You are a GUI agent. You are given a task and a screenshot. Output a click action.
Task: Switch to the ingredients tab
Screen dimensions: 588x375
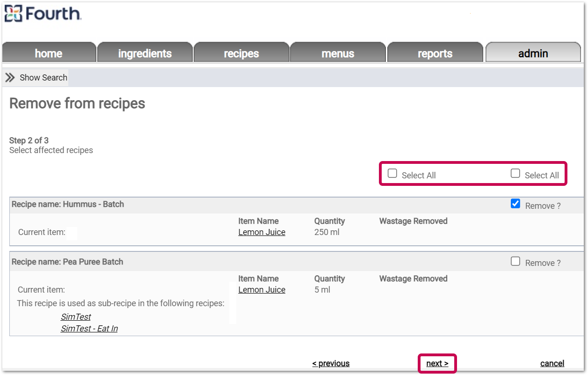[x=145, y=53]
